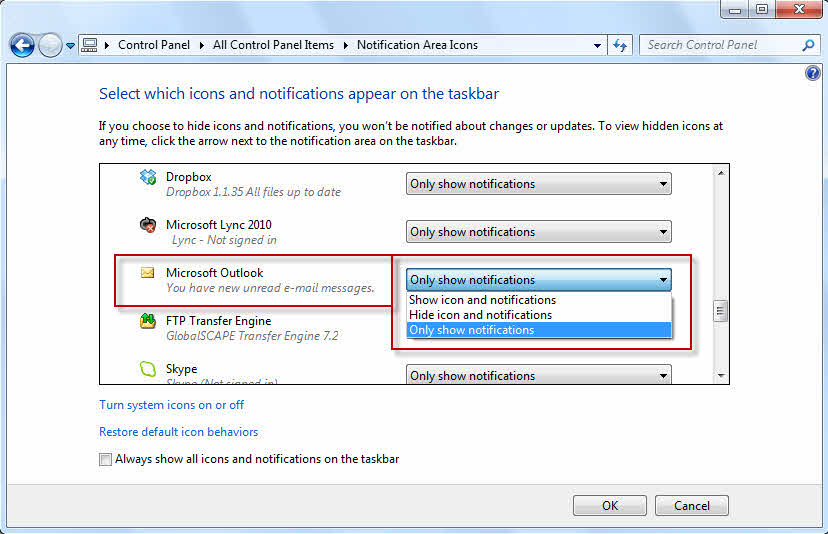
Task: Expand breadcrumb arrow before Control Panel
Action: pyautogui.click(x=107, y=45)
